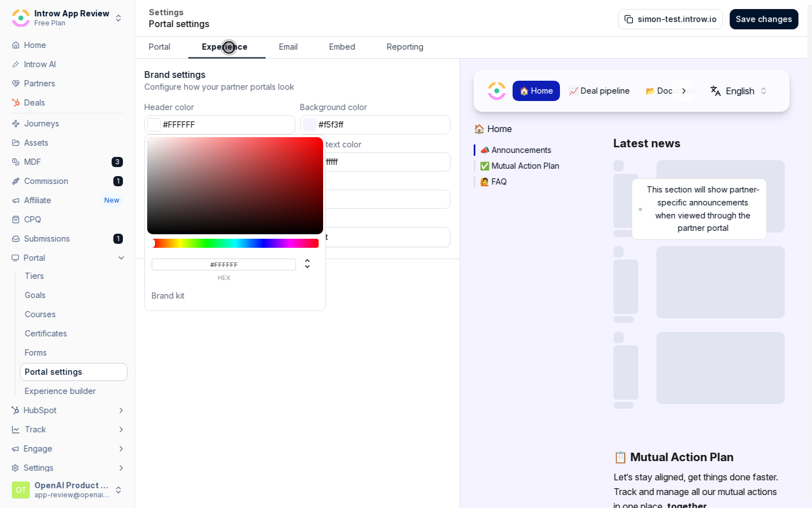The image size is (812, 508).
Task: Open Announcements in preview sidebar
Action: tap(516, 150)
